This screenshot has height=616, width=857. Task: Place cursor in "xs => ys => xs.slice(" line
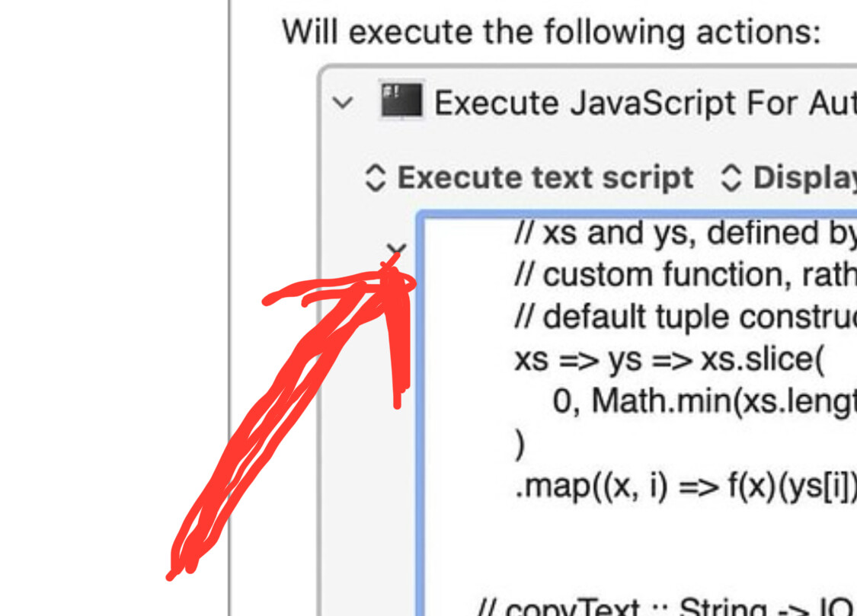tap(669, 359)
